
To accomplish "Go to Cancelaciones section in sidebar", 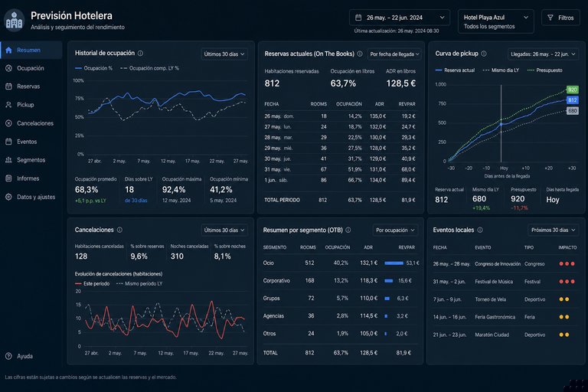I will [x=31, y=123].
